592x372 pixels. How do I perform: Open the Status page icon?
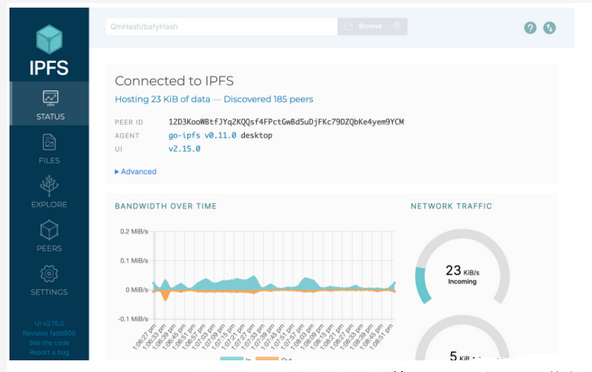50,97
